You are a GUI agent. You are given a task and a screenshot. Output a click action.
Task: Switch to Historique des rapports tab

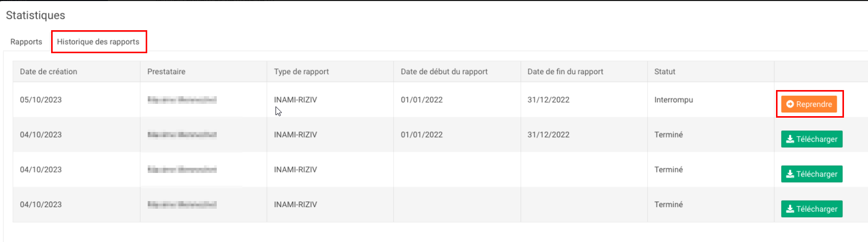98,42
